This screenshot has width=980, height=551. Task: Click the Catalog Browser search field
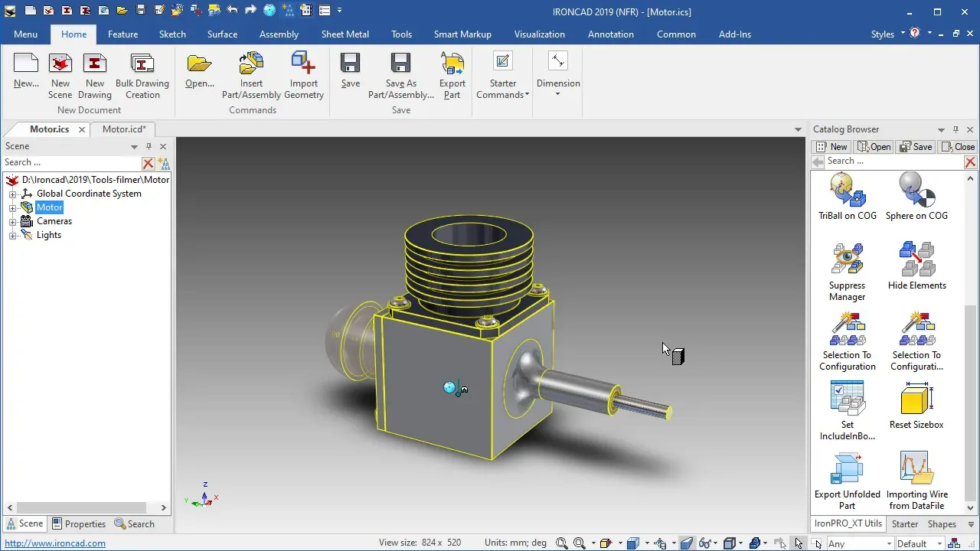pos(894,161)
